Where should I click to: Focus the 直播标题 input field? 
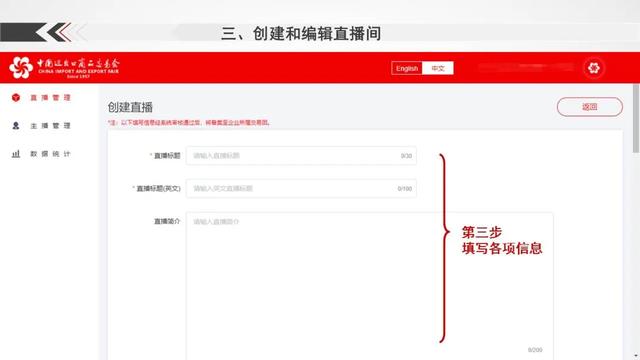301,156
